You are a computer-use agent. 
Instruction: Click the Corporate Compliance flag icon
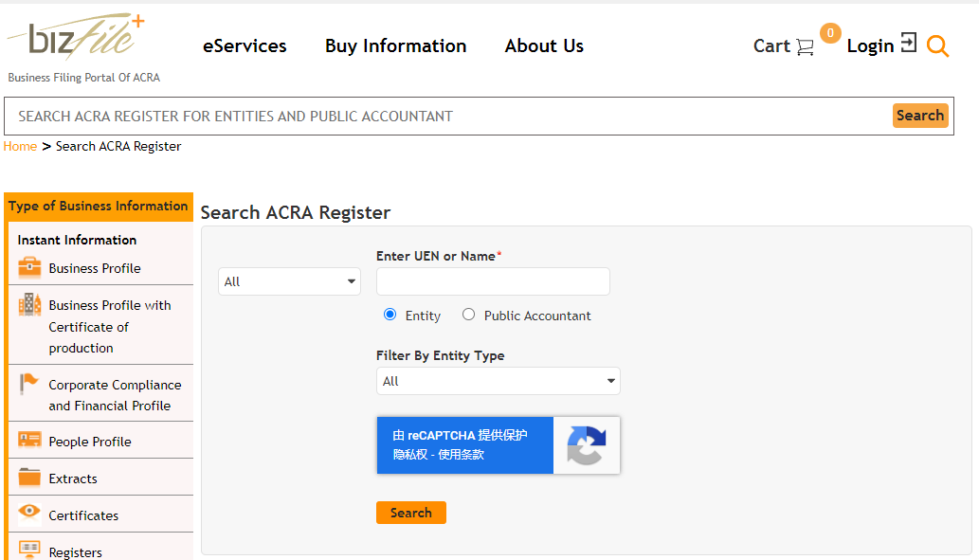[29, 385]
